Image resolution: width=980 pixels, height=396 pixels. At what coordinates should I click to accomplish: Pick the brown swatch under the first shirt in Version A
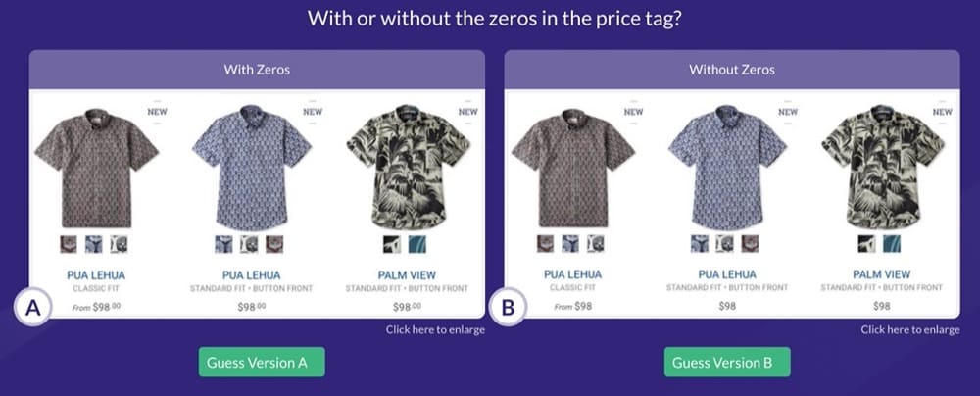[69, 244]
